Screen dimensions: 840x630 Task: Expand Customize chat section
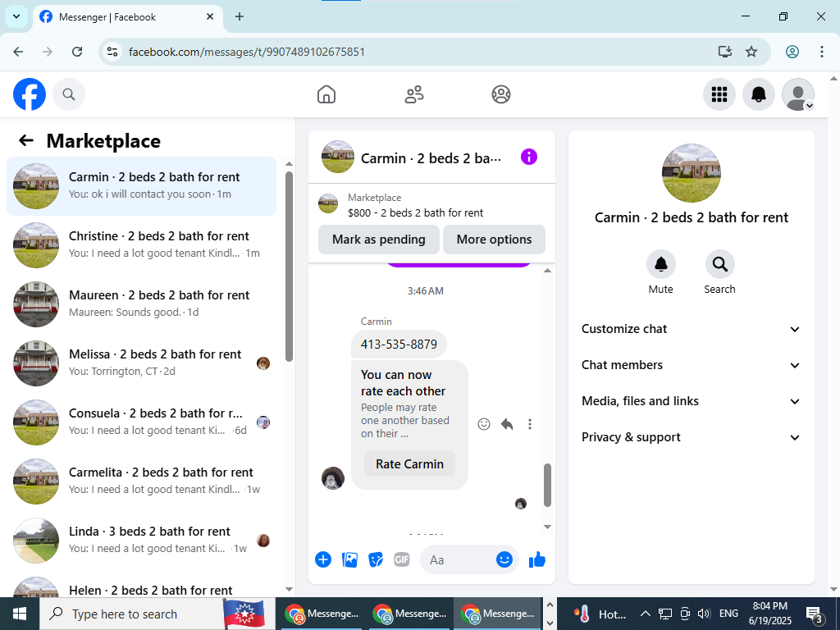coord(691,329)
